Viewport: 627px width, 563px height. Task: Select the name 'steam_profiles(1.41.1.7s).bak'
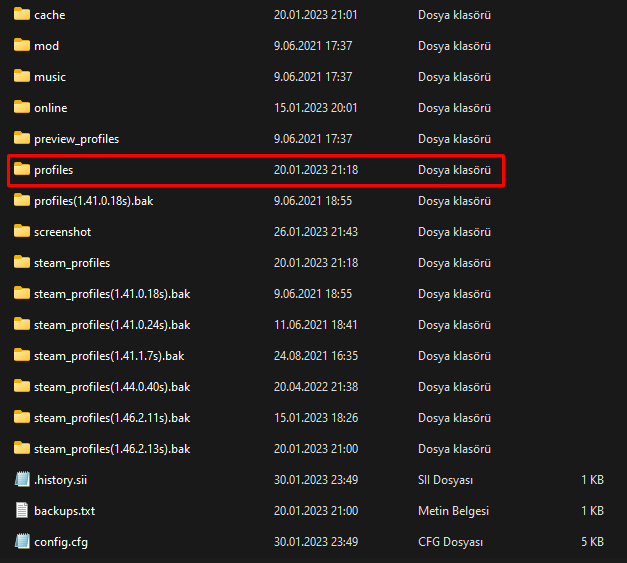click(x=109, y=356)
